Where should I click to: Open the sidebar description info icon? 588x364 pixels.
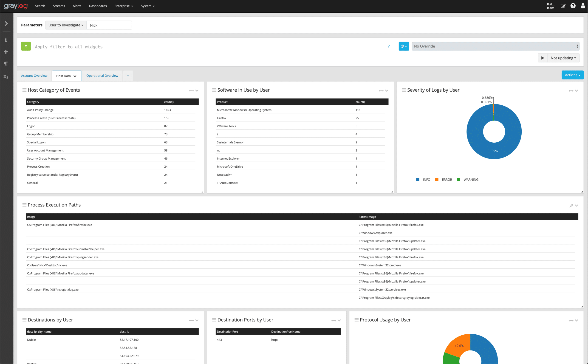click(6, 40)
